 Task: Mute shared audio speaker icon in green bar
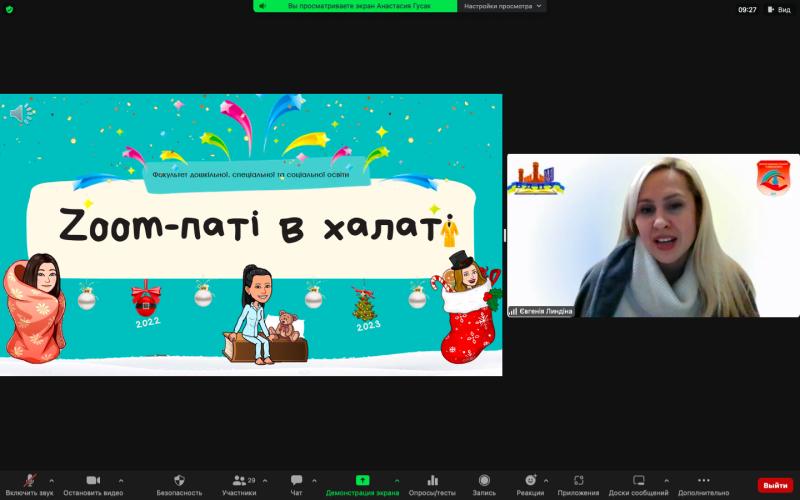[x=263, y=6]
